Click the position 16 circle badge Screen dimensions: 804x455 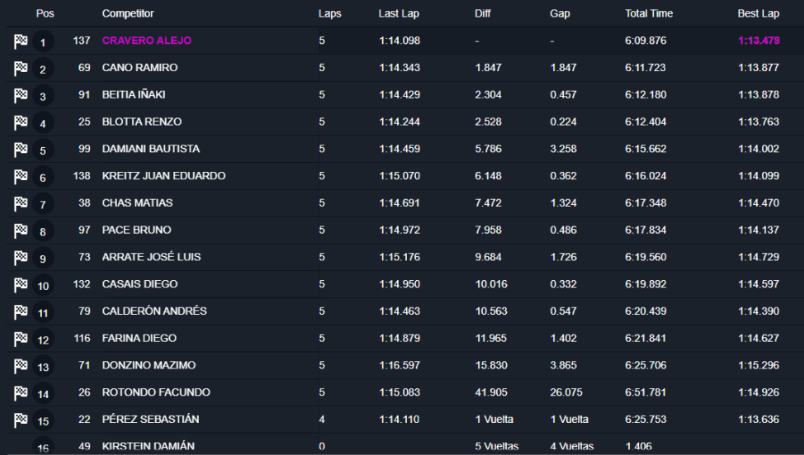pos(43,446)
